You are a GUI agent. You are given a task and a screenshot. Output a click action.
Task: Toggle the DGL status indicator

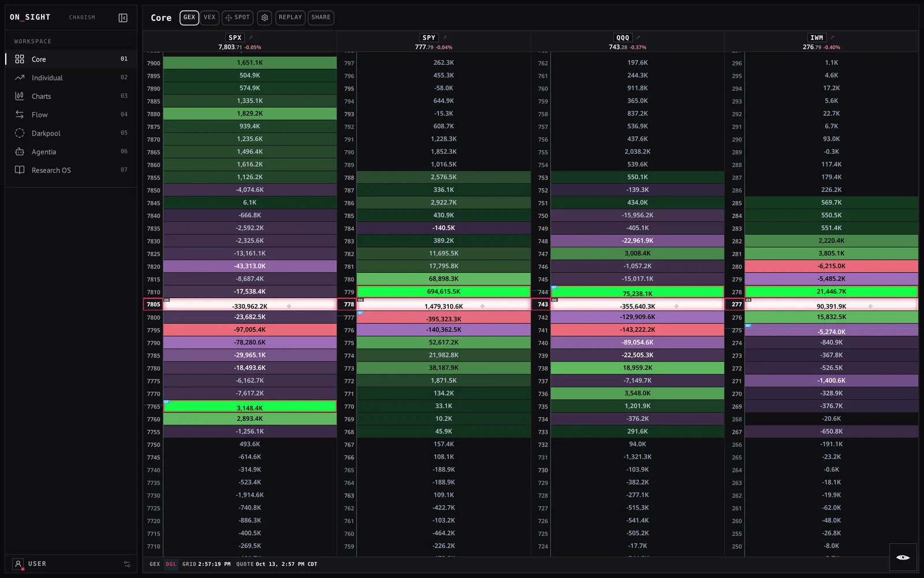171,564
